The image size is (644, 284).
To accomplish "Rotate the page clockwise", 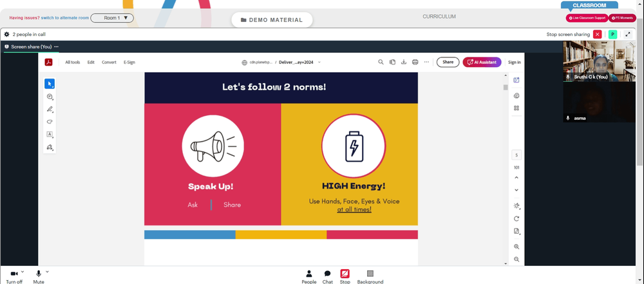I will (x=516, y=219).
